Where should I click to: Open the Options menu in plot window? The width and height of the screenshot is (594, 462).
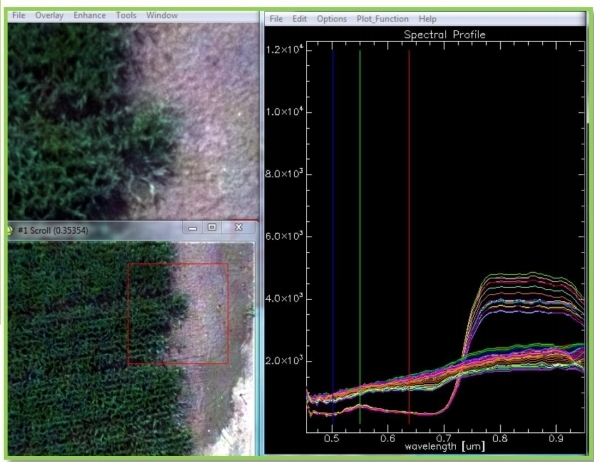click(331, 19)
